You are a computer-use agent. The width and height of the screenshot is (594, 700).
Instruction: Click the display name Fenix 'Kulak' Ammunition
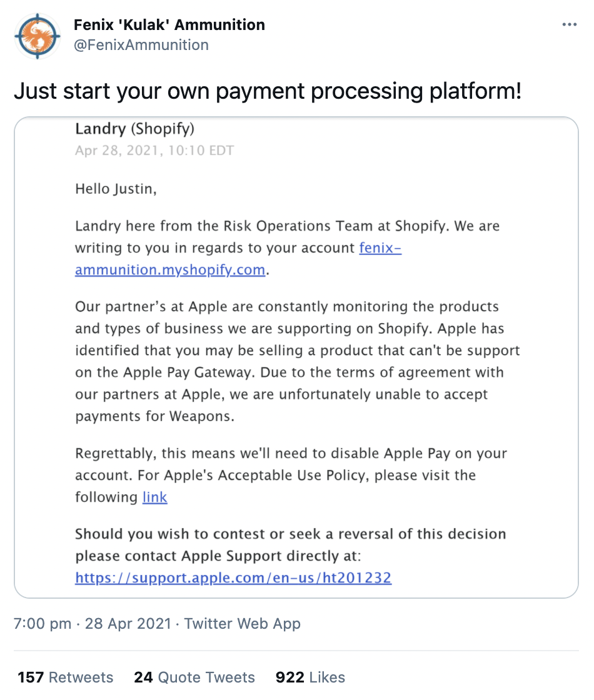(169, 25)
